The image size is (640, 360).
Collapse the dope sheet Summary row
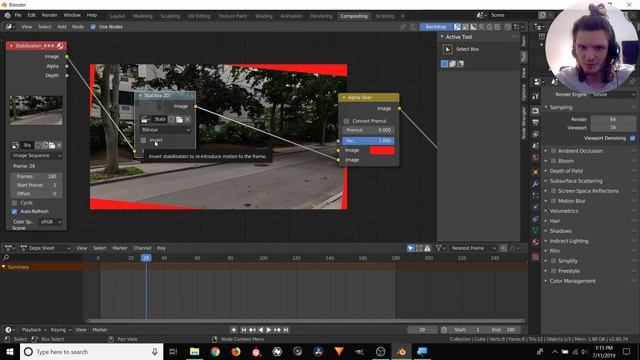point(4,267)
